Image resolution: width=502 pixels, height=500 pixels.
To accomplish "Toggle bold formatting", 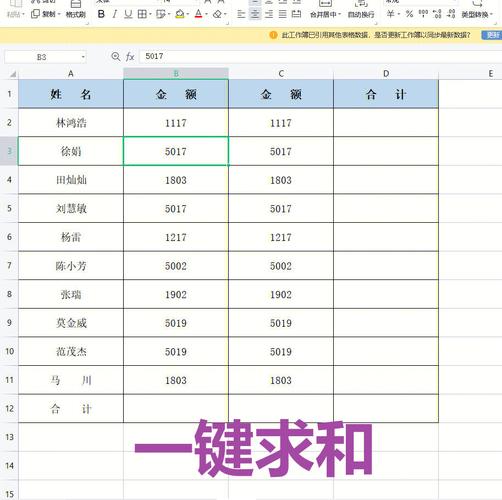I will pyautogui.click(x=101, y=14).
